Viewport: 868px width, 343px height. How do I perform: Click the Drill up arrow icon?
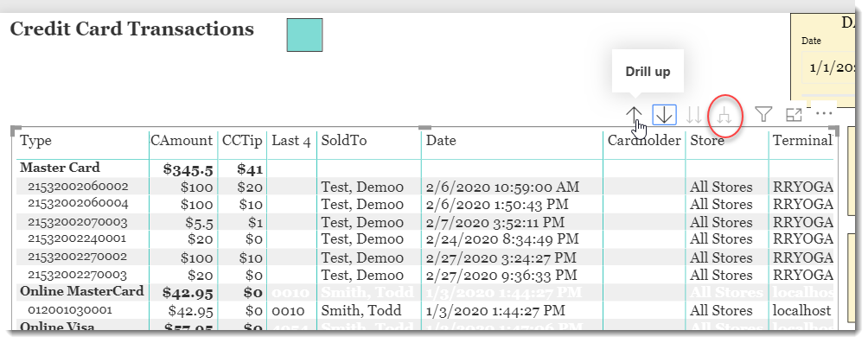coord(634,115)
